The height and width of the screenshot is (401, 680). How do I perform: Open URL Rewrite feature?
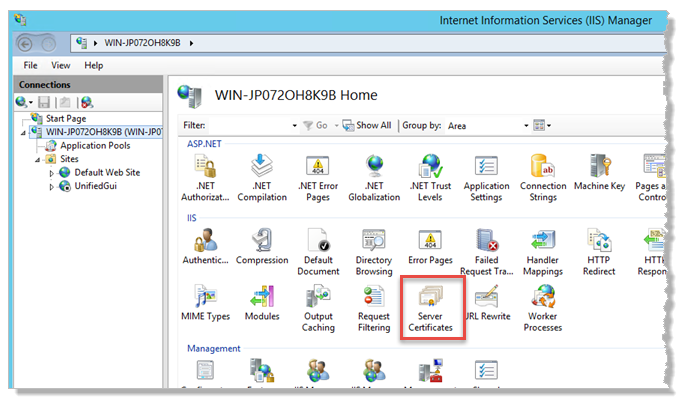pos(487,303)
